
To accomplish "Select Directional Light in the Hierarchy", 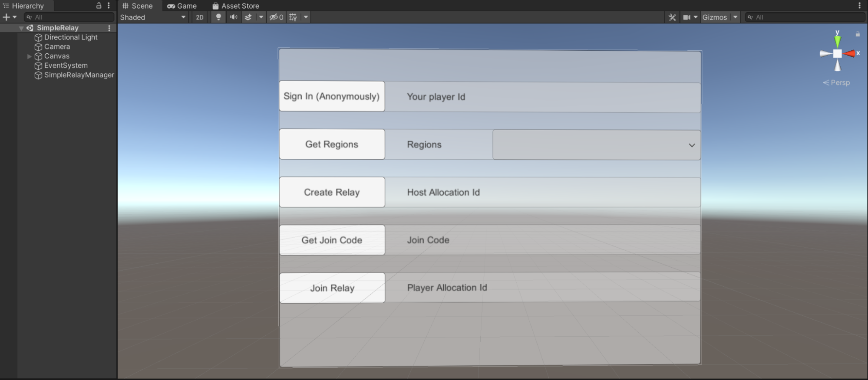I will coord(71,37).
